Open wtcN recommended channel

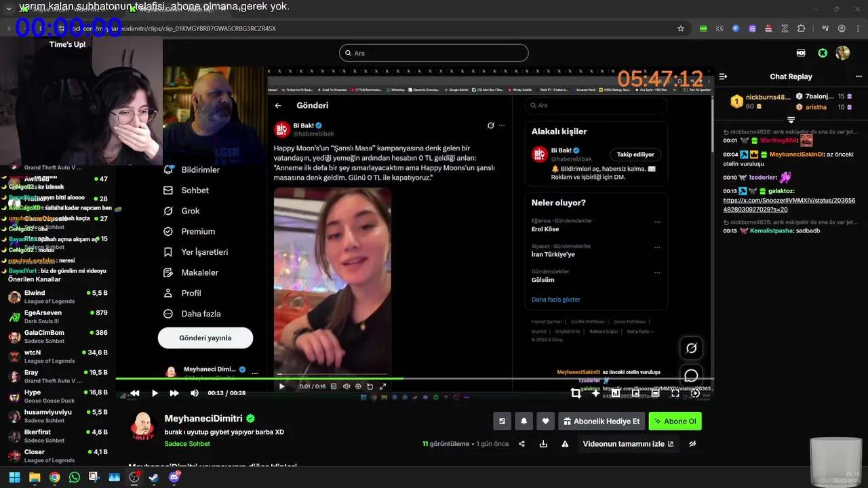click(58, 357)
